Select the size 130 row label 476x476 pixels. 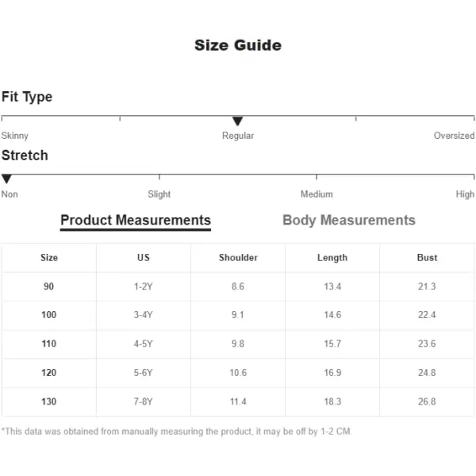coord(49,401)
